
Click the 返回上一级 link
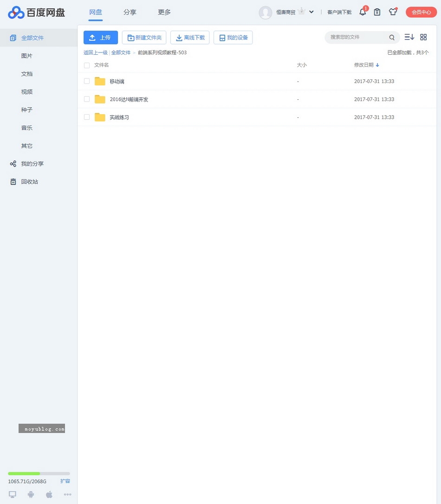coord(95,53)
